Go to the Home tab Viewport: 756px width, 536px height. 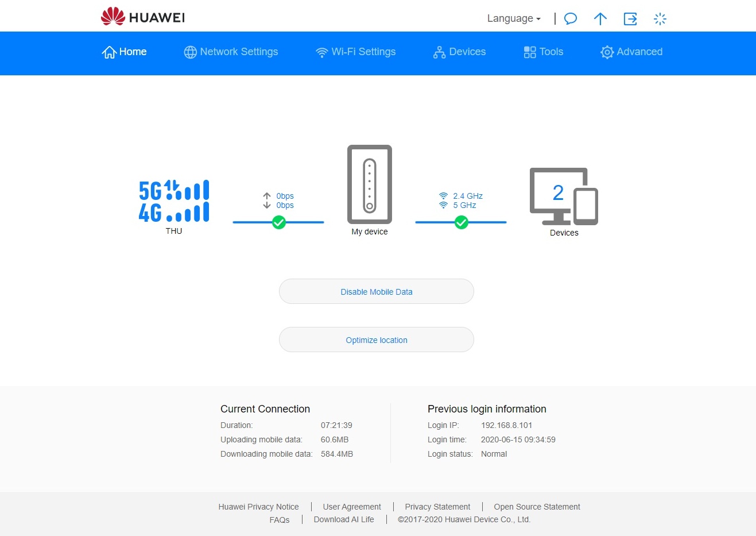pos(125,52)
